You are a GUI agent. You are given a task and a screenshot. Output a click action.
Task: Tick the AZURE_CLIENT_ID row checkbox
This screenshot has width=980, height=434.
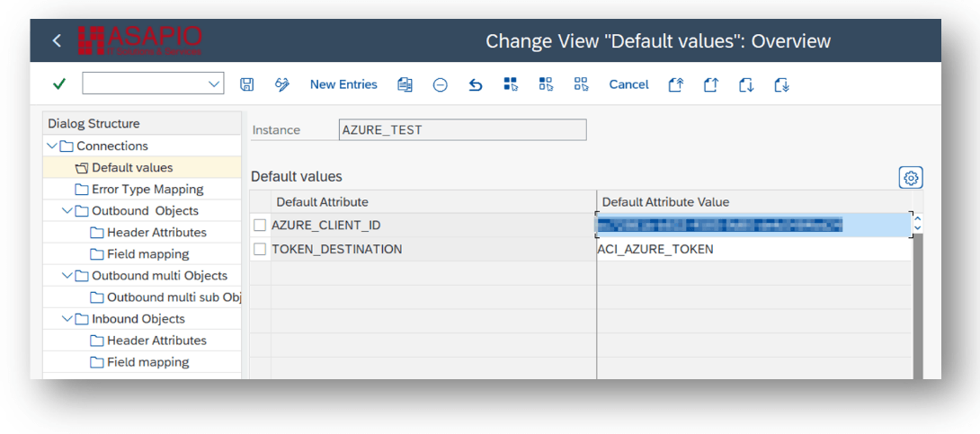(260, 226)
